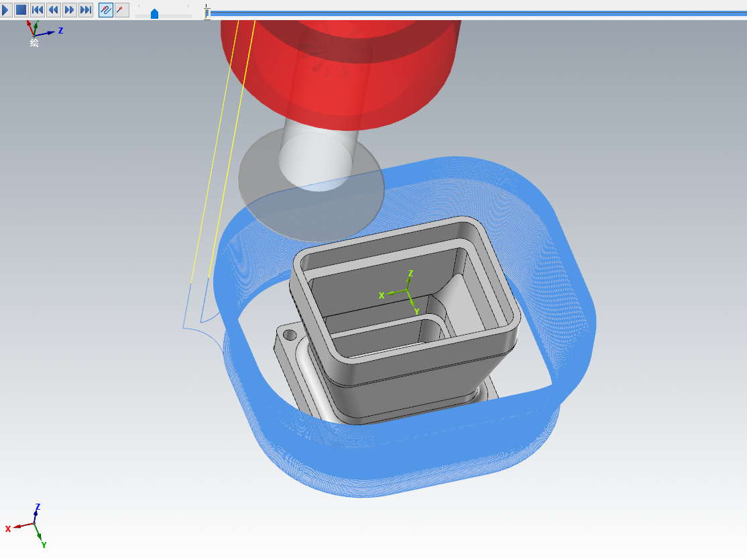Stop the toolpath simulation
The image size is (747, 560).
click(x=21, y=10)
